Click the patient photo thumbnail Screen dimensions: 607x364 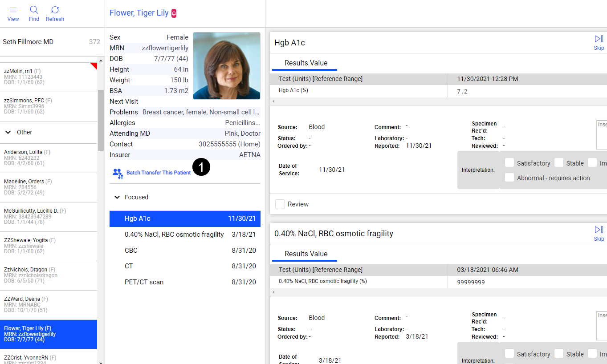point(226,66)
